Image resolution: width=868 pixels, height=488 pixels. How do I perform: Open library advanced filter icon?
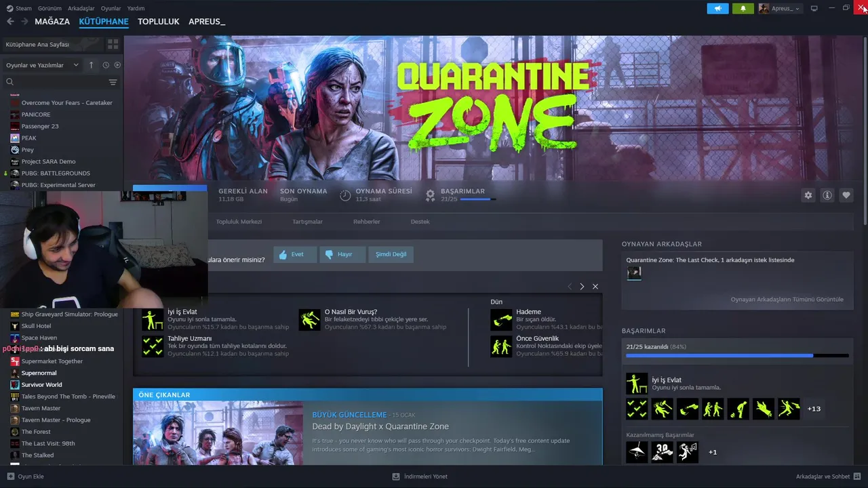coord(113,82)
